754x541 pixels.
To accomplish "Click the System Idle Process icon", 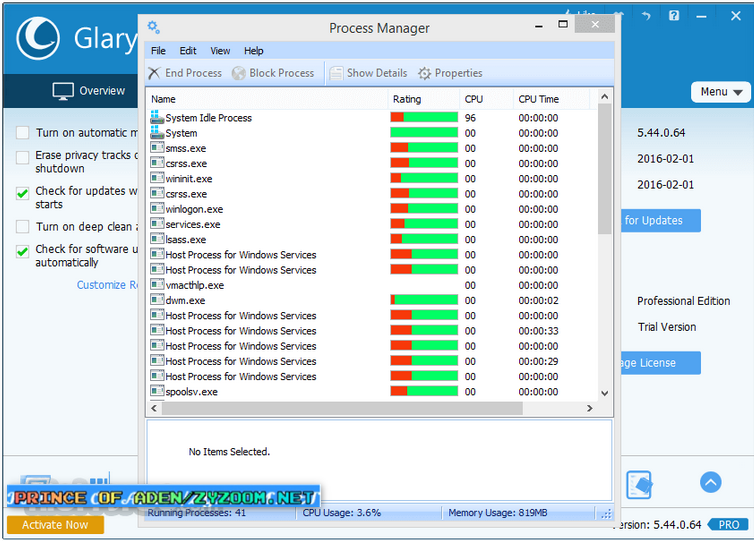I will [x=157, y=117].
